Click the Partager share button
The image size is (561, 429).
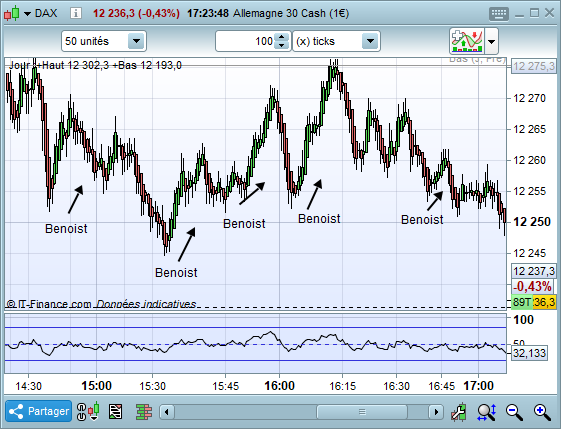point(39,411)
